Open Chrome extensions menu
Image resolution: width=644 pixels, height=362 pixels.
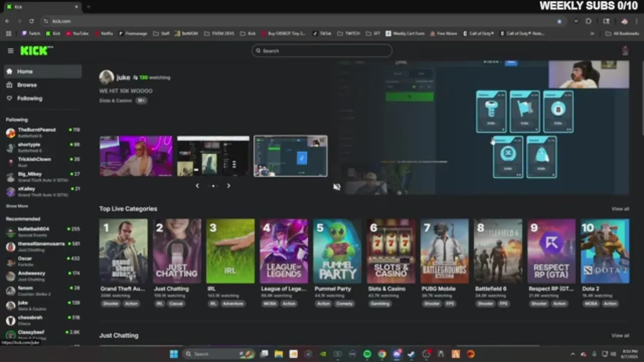(588, 21)
